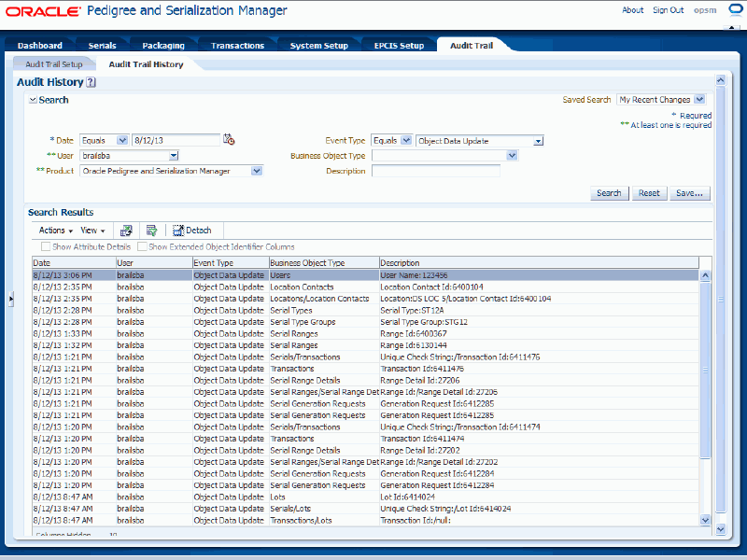Open the date picker calendar icon

(x=229, y=139)
